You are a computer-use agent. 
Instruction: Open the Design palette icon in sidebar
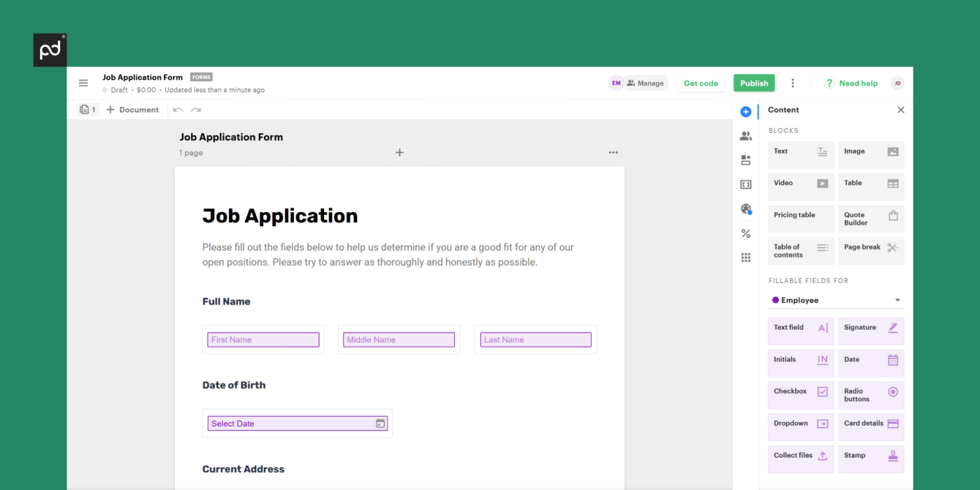point(745,209)
